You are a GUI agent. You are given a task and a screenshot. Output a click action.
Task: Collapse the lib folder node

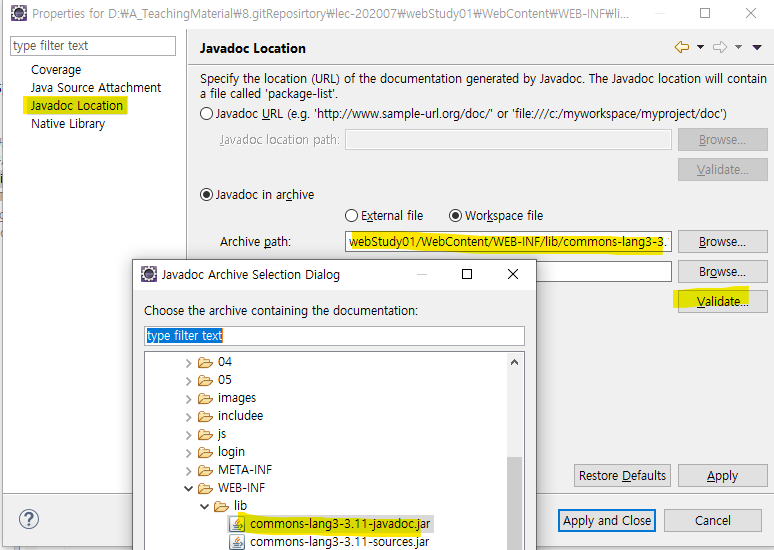[204, 507]
